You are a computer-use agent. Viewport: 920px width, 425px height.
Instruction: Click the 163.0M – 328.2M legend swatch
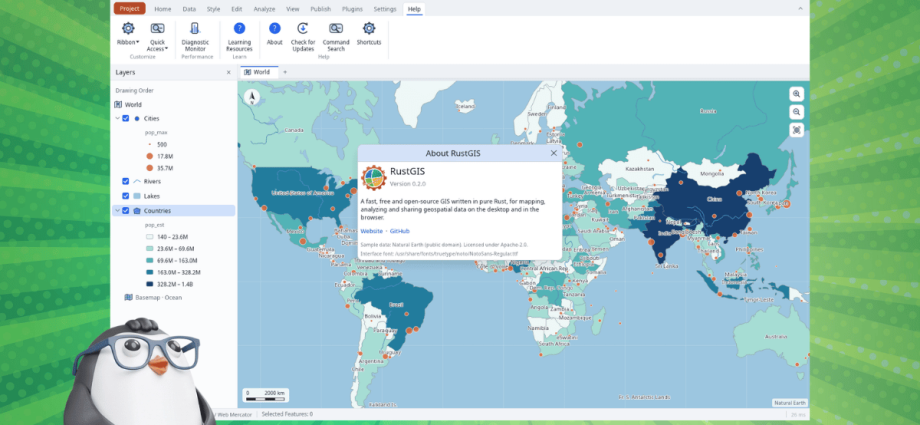(x=149, y=272)
